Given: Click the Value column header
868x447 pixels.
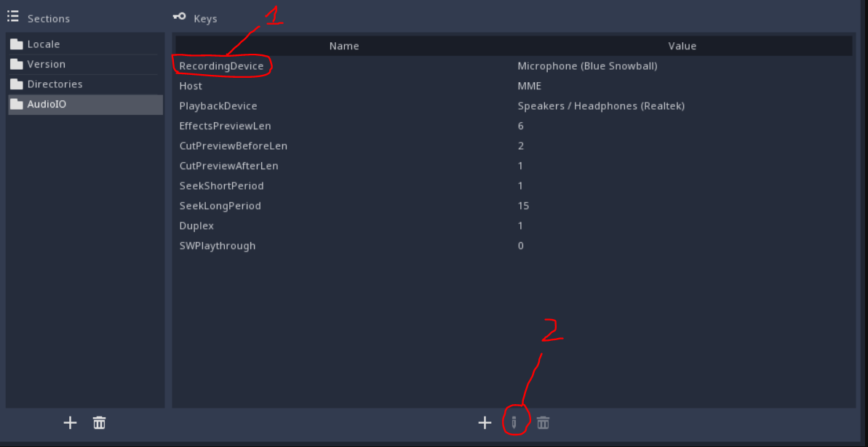Looking at the screenshot, I should click(x=682, y=46).
